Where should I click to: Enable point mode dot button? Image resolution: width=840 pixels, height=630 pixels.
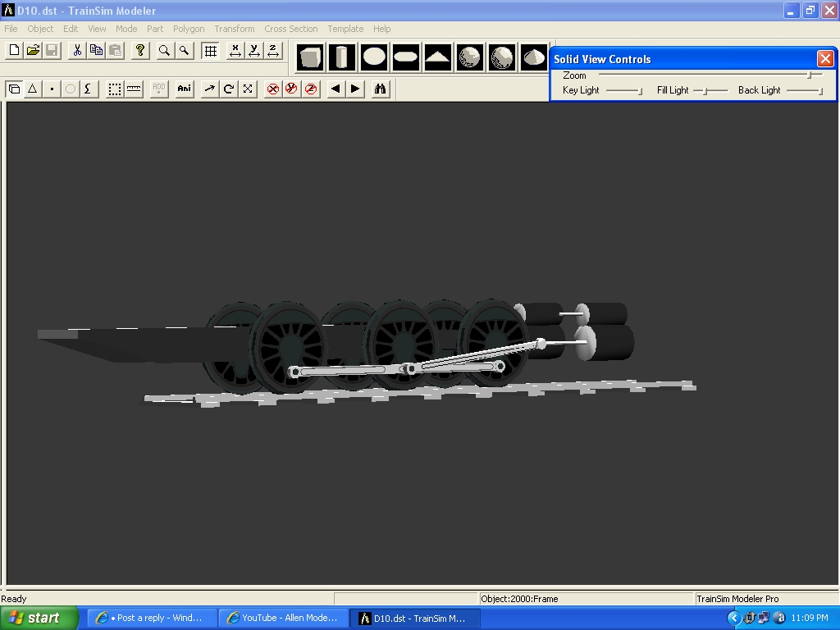[52, 89]
